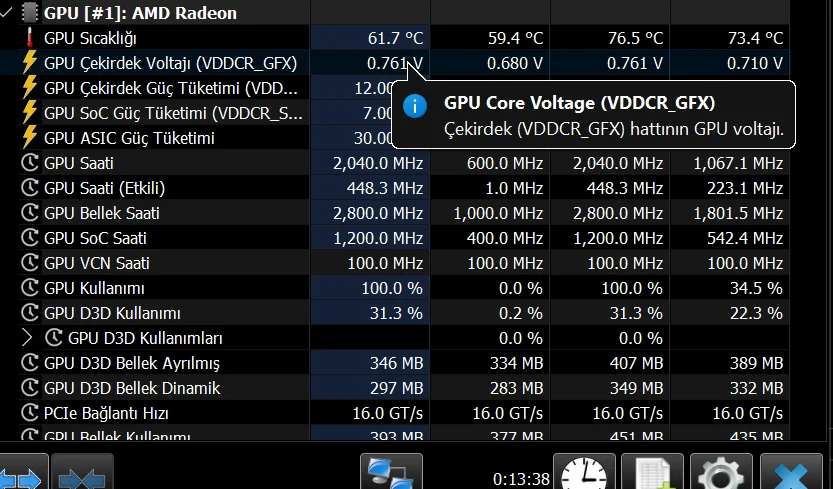
Task: Click the thermometer icon beside GPU Sıcaklığı
Action: point(29,38)
